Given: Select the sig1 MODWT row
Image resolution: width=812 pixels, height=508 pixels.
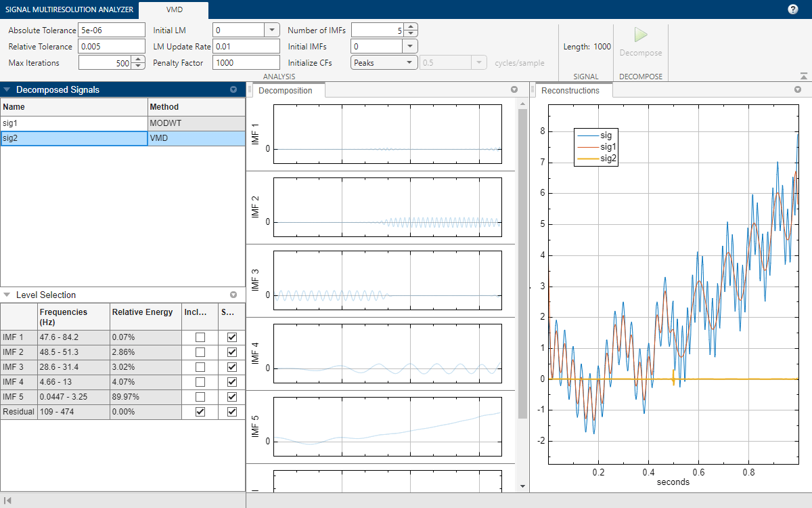Looking at the screenshot, I should (x=74, y=123).
